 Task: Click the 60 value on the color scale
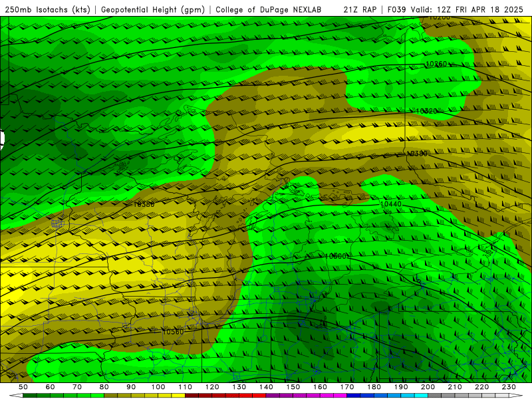(x=50, y=387)
